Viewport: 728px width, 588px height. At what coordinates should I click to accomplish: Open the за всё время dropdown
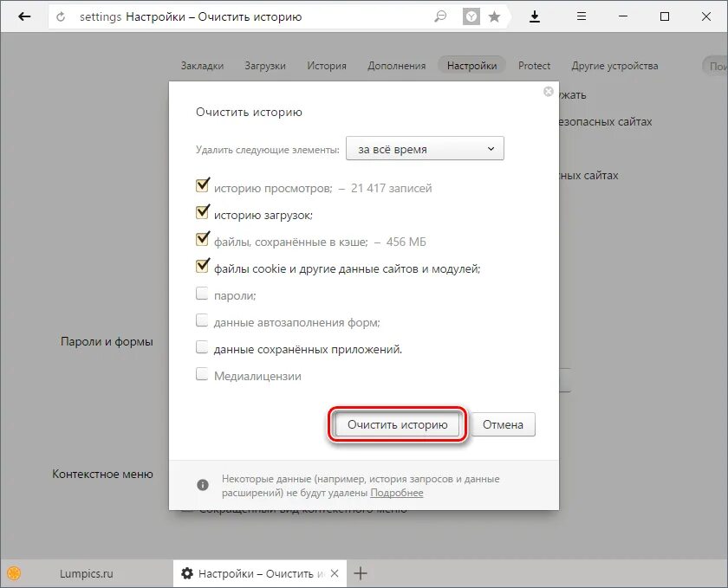425,148
